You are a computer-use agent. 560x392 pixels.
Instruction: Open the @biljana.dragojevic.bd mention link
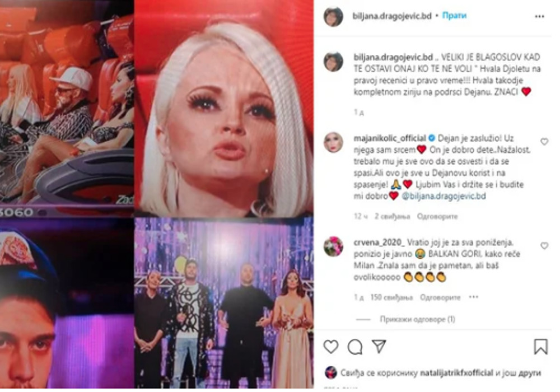(x=444, y=196)
